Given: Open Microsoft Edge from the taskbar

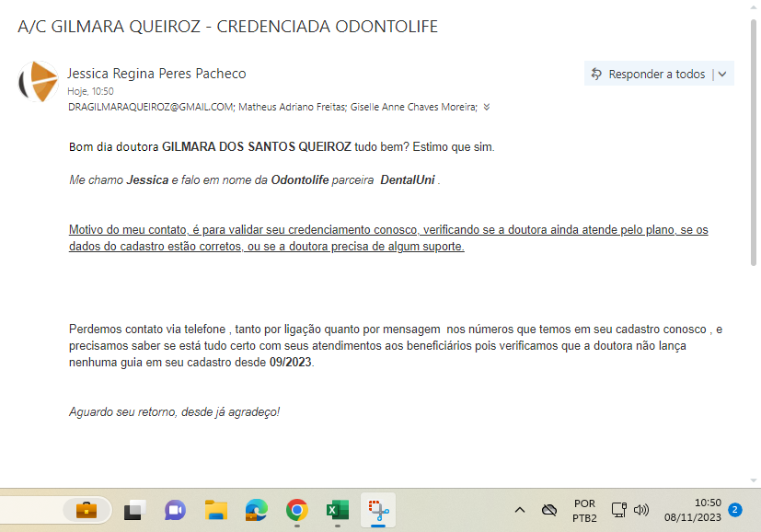Looking at the screenshot, I should (256, 510).
